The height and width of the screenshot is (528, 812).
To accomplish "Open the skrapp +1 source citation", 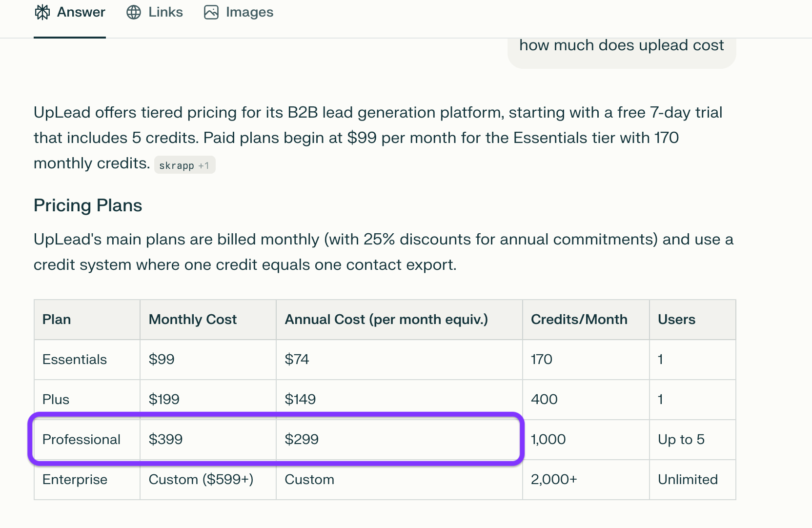I will (184, 165).
